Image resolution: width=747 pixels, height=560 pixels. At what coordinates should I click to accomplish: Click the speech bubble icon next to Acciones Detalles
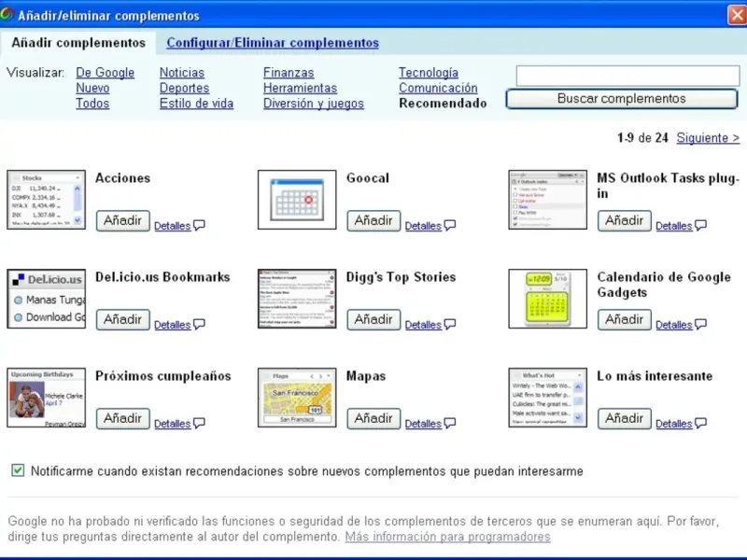[x=199, y=225]
